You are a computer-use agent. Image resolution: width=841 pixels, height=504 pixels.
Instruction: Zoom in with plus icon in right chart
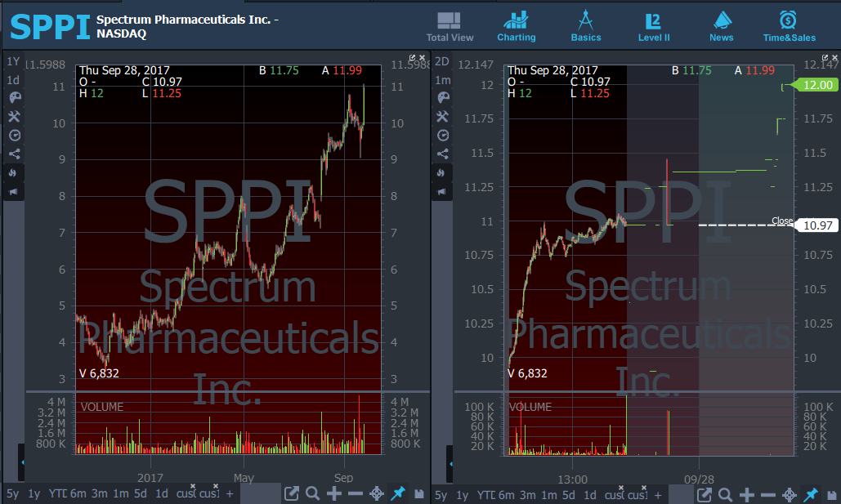(x=747, y=495)
